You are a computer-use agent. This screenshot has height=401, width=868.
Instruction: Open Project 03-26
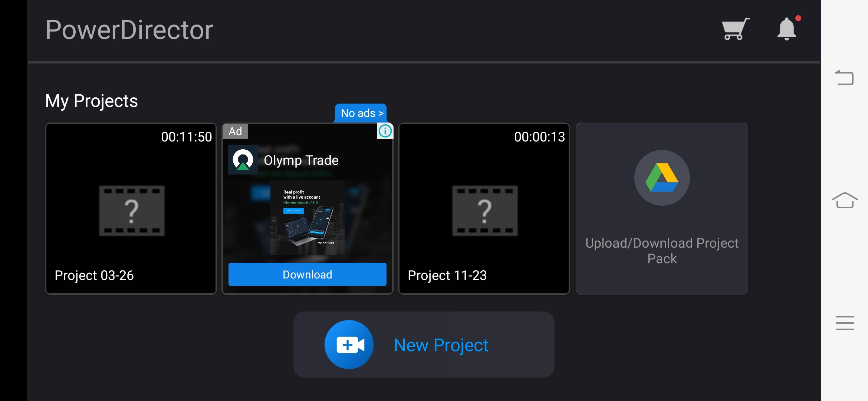coord(131,209)
